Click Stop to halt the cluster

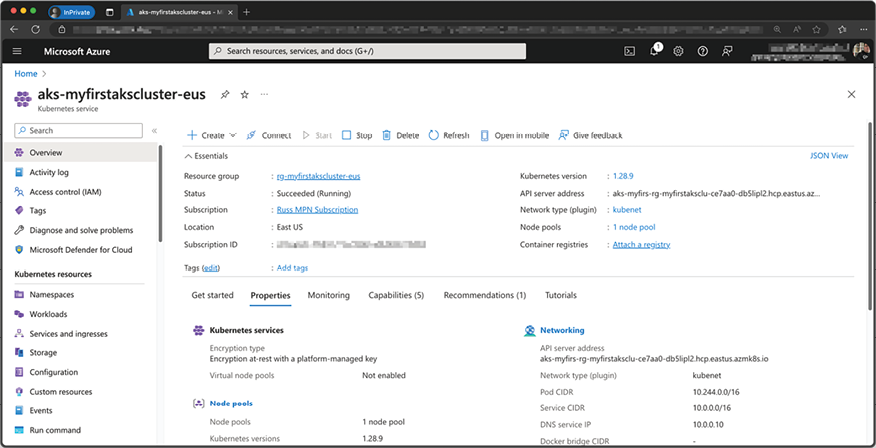pyautogui.click(x=356, y=135)
